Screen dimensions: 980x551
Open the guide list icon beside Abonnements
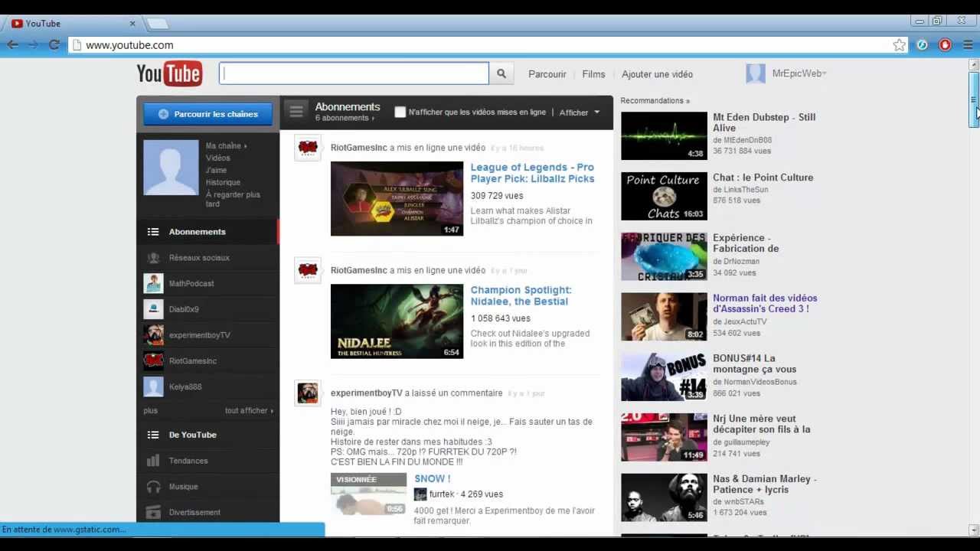(296, 112)
